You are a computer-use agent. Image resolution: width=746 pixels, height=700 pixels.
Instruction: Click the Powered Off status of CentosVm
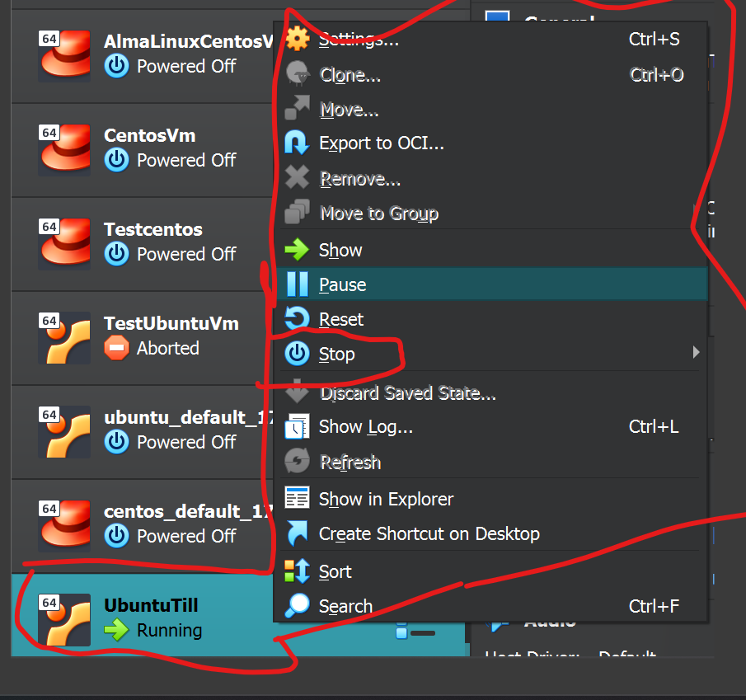pos(186,160)
